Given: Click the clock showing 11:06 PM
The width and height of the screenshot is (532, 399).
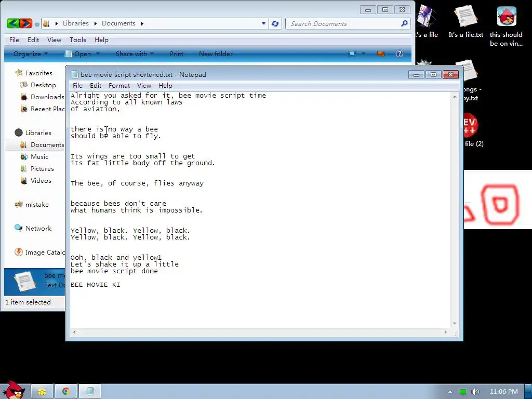Looking at the screenshot, I should point(504,392).
